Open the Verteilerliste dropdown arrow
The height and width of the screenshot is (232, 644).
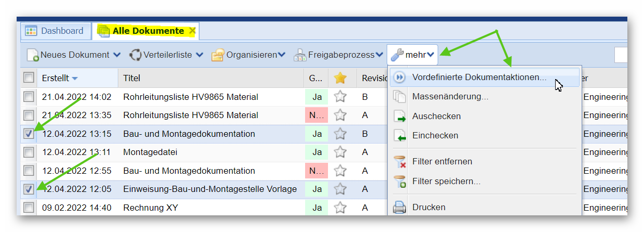(x=199, y=55)
